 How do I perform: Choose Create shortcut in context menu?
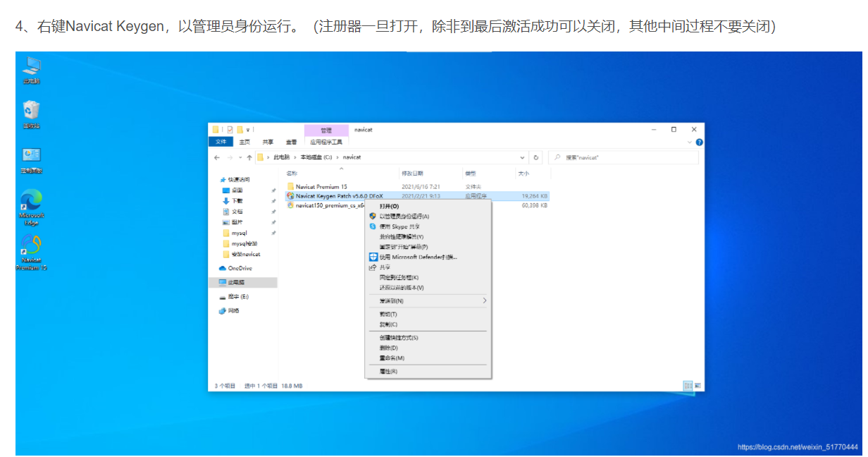[x=399, y=338]
